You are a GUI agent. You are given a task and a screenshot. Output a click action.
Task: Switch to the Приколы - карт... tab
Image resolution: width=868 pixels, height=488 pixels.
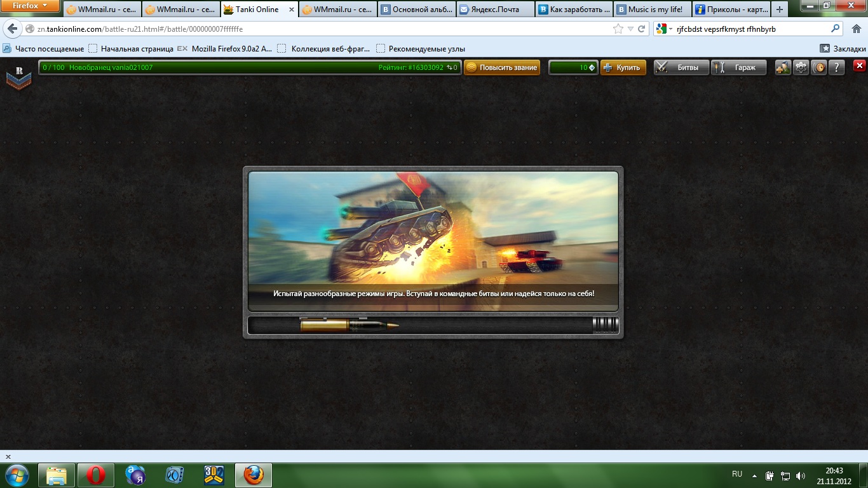pyautogui.click(x=730, y=10)
